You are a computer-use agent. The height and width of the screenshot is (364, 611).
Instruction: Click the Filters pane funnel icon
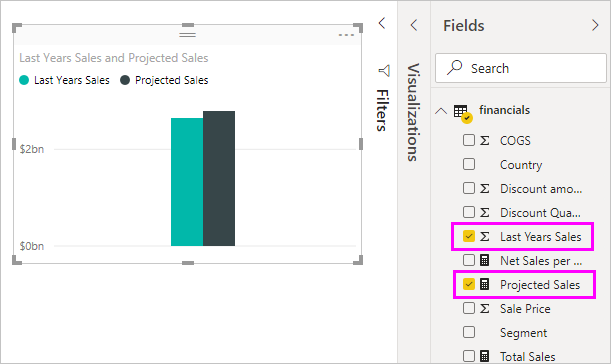pos(384,71)
